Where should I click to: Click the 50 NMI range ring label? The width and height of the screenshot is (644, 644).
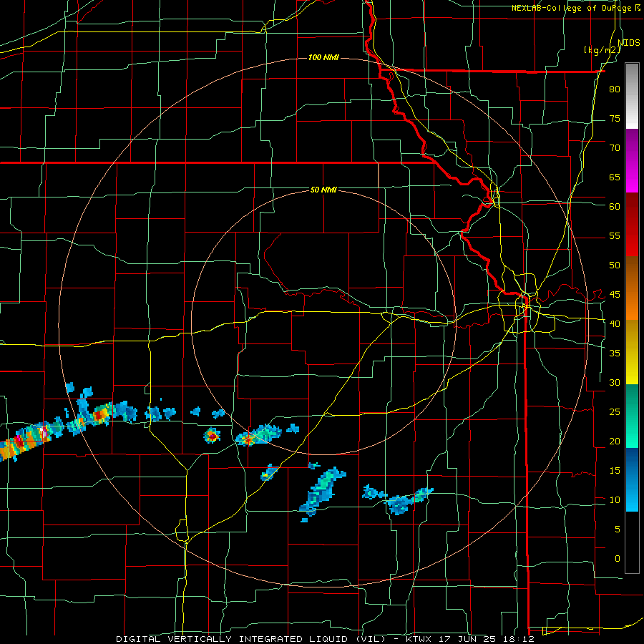coord(323,190)
